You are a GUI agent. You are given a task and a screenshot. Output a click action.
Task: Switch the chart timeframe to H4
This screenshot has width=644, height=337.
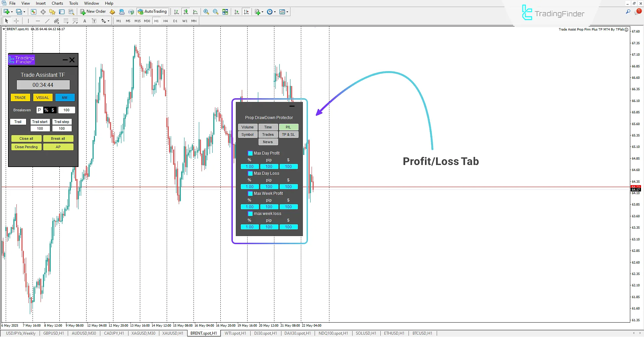(x=165, y=20)
